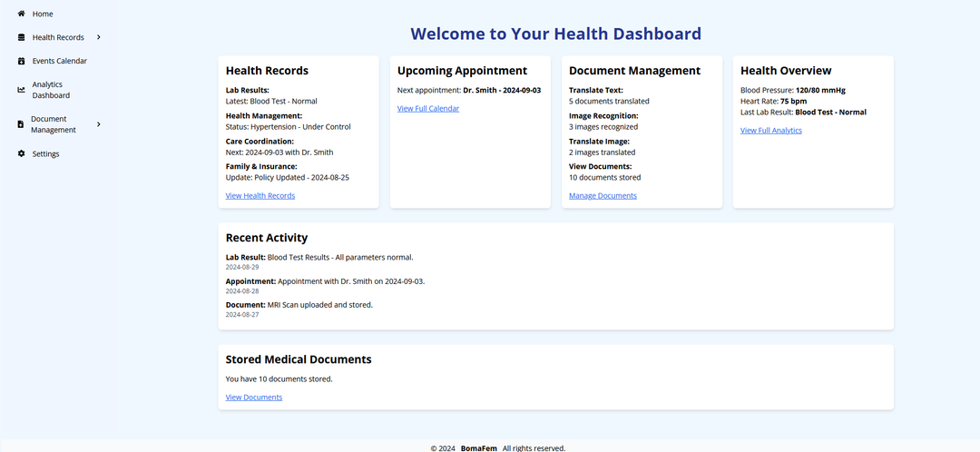The width and height of the screenshot is (980, 452).
Task: Expand the Document Management submenu chevron
Action: click(x=99, y=124)
